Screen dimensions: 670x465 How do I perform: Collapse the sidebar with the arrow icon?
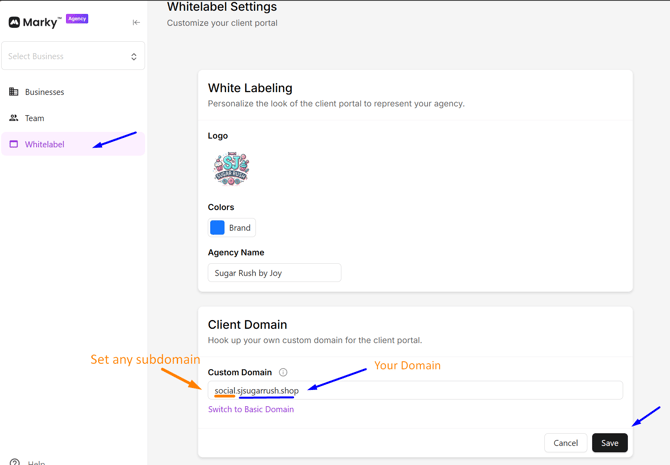point(136,22)
